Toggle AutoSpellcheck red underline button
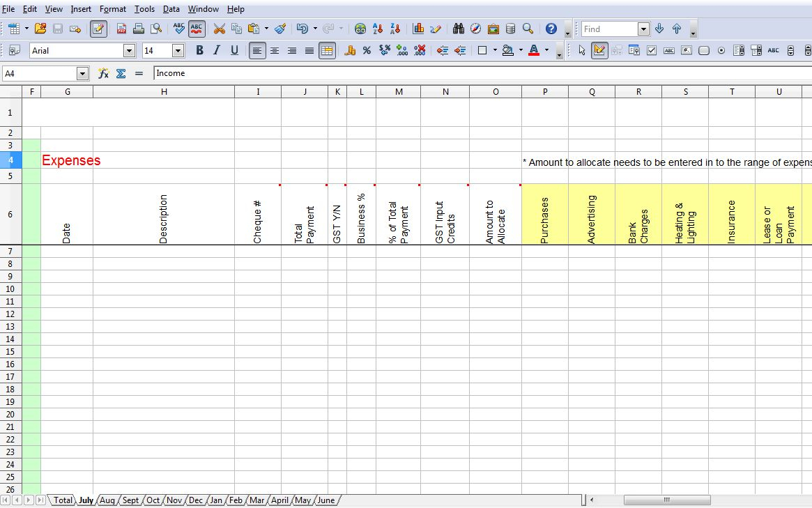 pyautogui.click(x=197, y=29)
